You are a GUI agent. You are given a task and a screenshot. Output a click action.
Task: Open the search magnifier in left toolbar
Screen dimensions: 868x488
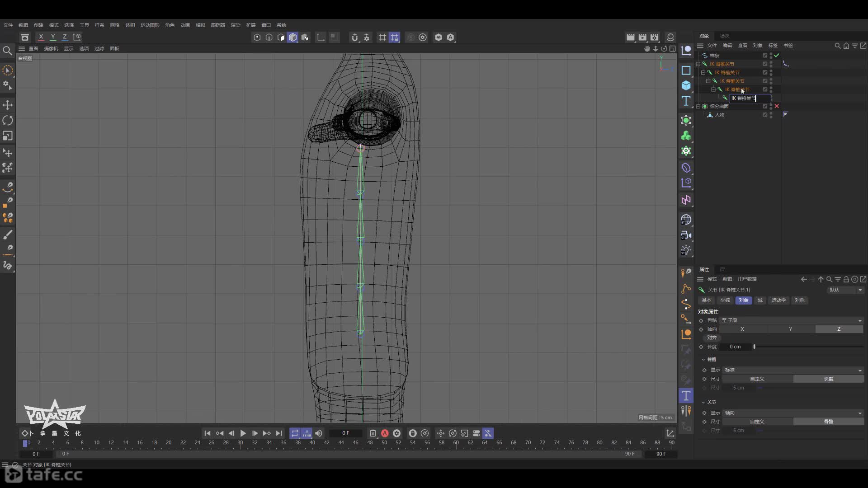[7, 51]
